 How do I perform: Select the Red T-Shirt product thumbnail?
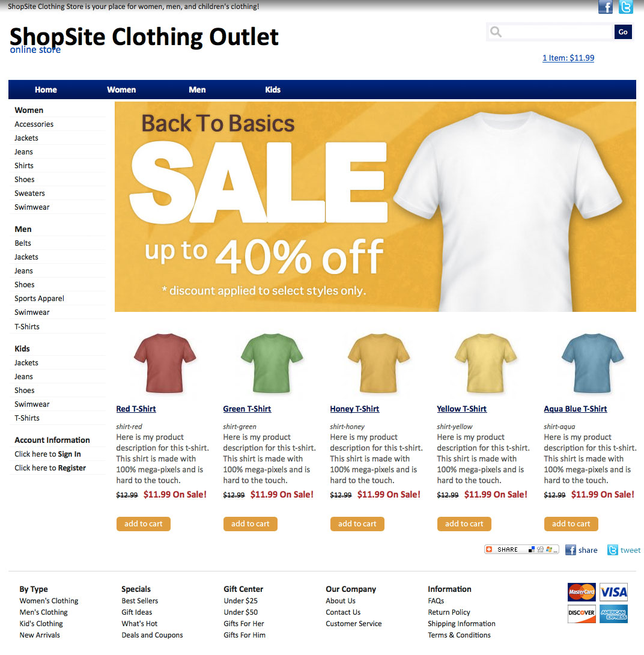pyautogui.click(x=165, y=364)
